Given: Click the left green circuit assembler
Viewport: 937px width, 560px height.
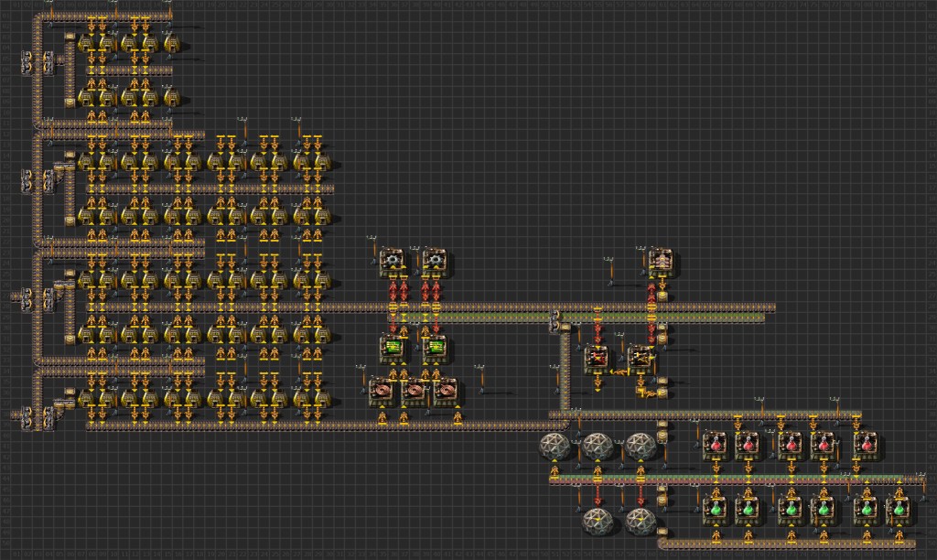Looking at the screenshot, I should click(392, 349).
